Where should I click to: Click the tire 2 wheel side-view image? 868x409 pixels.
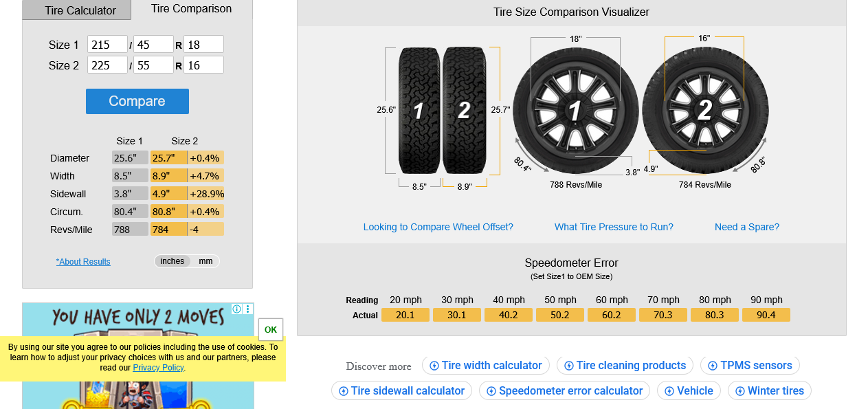point(705,111)
